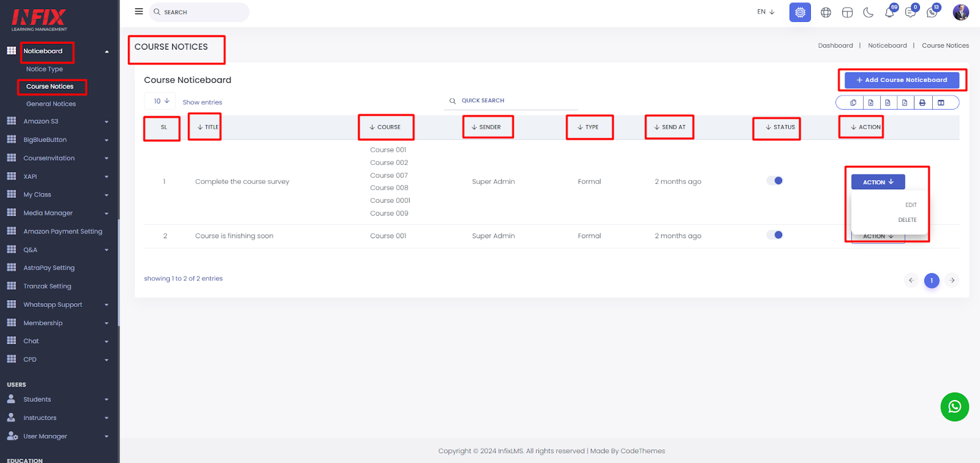This screenshot has height=463, width=980.
Task: Focus the top SEARCH field
Action: click(200, 12)
